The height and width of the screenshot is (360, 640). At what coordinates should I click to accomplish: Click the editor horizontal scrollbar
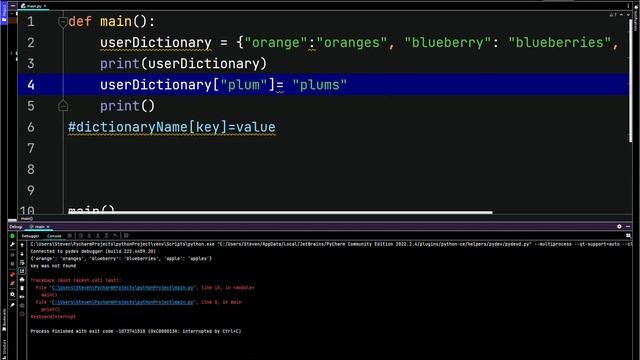click(x=280, y=212)
